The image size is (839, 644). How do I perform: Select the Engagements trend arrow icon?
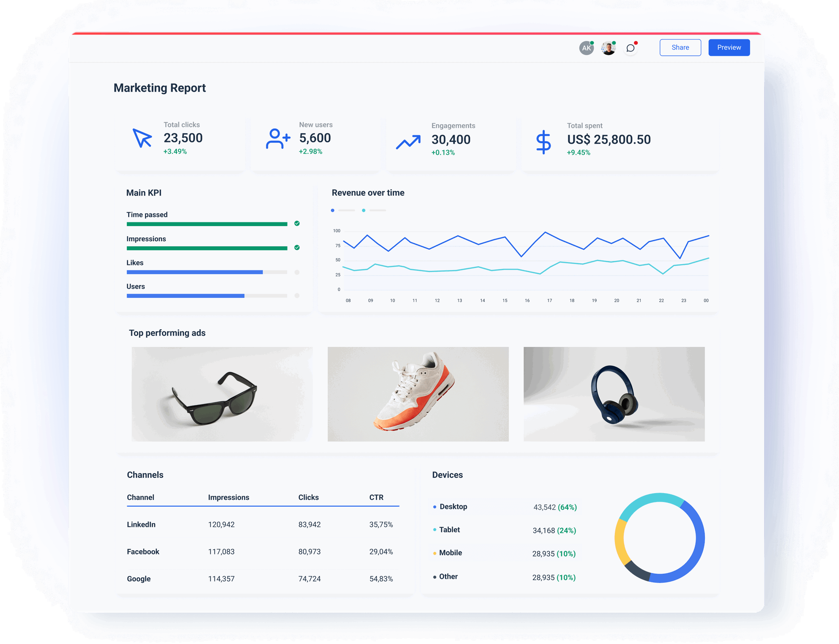click(409, 142)
